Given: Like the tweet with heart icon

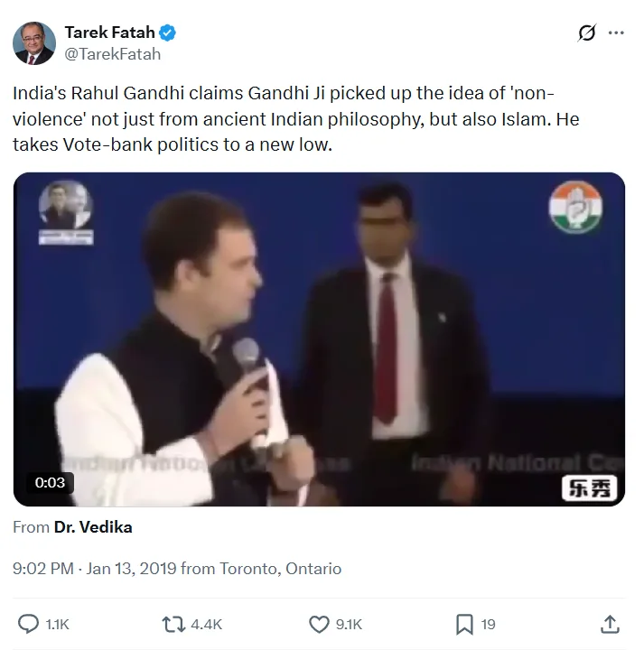Looking at the screenshot, I should 319,624.
